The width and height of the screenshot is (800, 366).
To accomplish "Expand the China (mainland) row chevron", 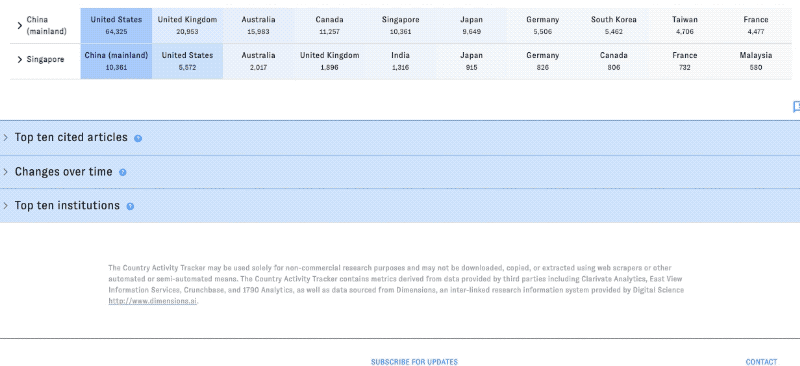I will coord(20,26).
